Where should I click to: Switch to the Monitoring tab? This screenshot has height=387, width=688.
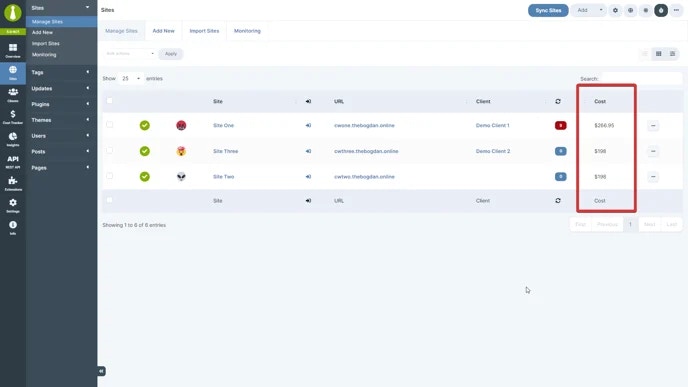pos(247,31)
